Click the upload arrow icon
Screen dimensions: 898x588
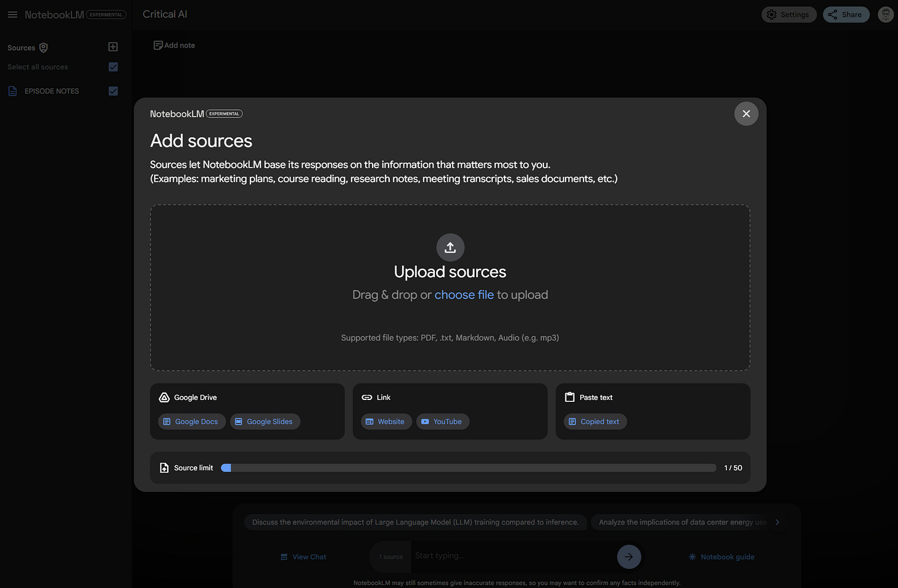click(x=450, y=247)
